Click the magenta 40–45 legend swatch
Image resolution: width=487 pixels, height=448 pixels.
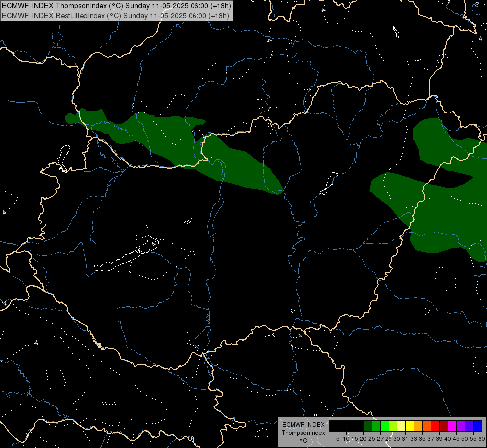(452, 426)
